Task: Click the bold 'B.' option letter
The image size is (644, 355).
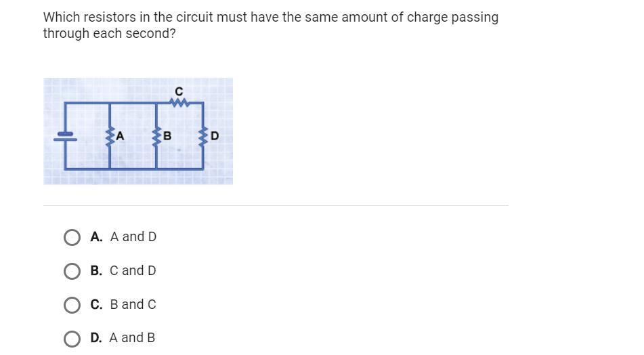Action: [x=96, y=271]
